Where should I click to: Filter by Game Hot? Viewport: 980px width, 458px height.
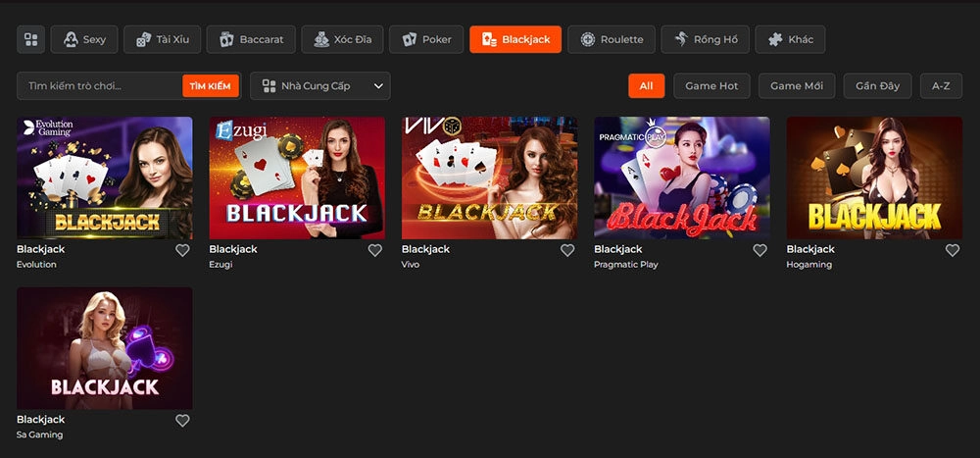(711, 86)
